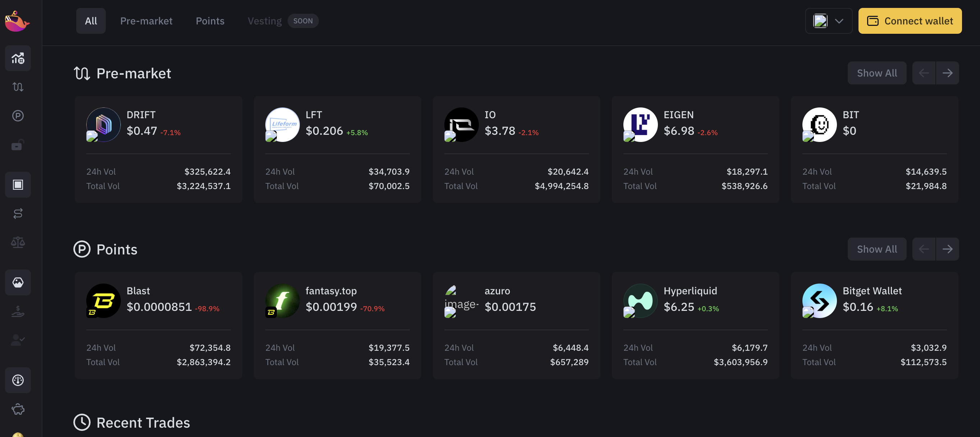Open the piggy bank sidebar icon

click(x=18, y=409)
